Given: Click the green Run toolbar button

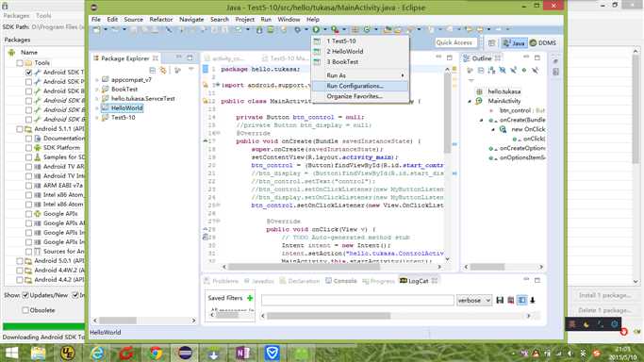Looking at the screenshot, I should tap(316, 29).
